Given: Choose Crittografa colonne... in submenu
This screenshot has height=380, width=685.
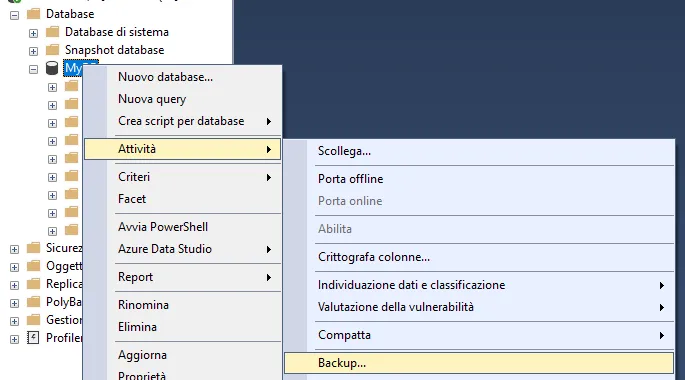Looking at the screenshot, I should (x=479, y=257).
